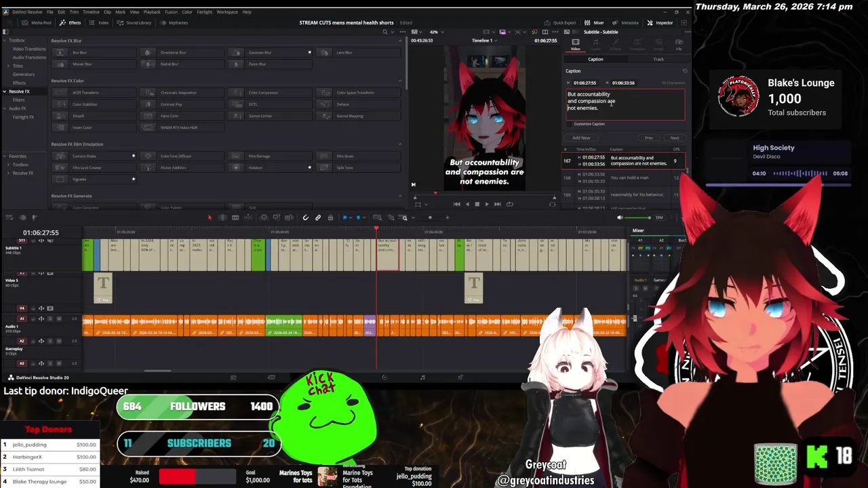
Task: Select the Film Grain effect
Action: click(x=357, y=156)
